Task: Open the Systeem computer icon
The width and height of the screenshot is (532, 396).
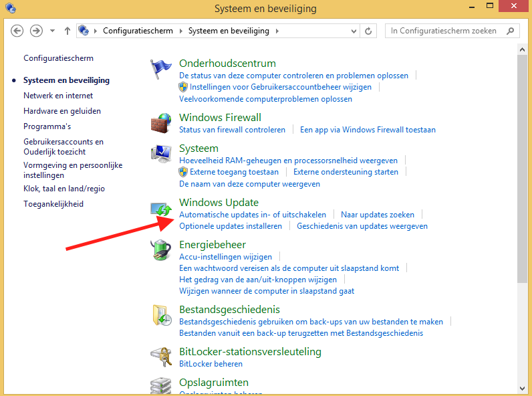Action: pyautogui.click(x=161, y=155)
